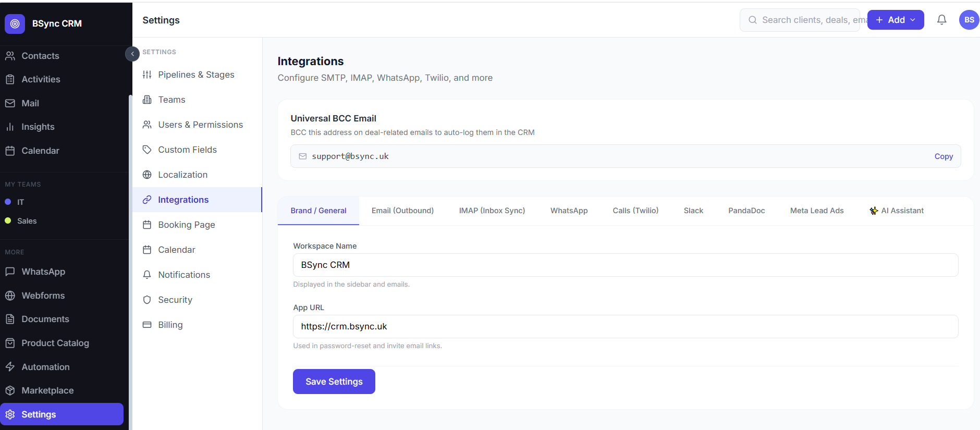Click the Teams building icon
This screenshot has height=430, width=980.
[x=147, y=100]
